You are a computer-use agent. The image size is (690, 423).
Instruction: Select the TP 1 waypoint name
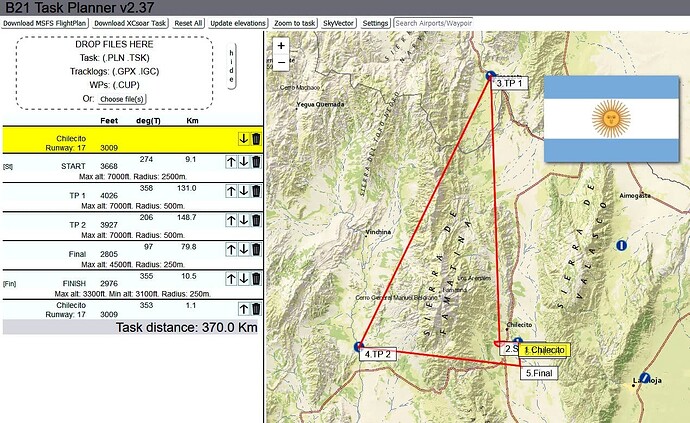tap(77, 195)
